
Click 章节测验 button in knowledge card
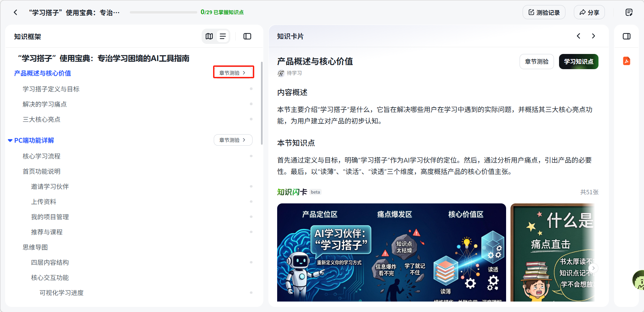[x=536, y=62]
